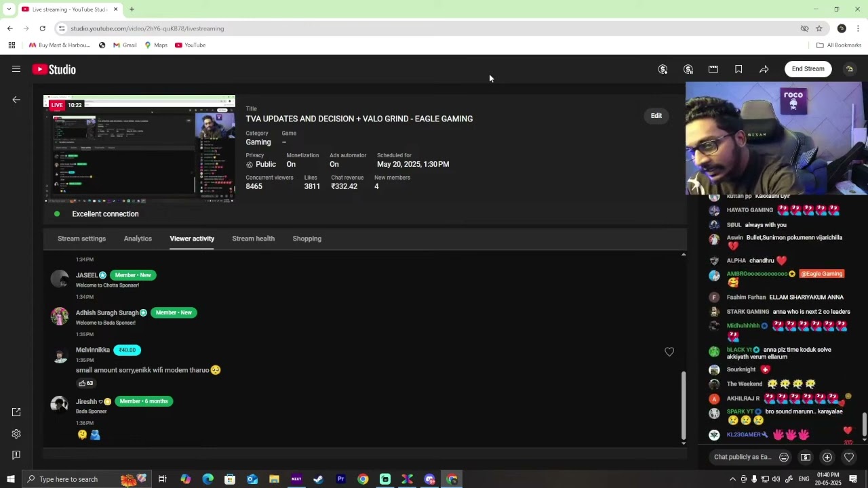Open Premiere Pro from the taskbar
868x488 pixels.
(340, 479)
